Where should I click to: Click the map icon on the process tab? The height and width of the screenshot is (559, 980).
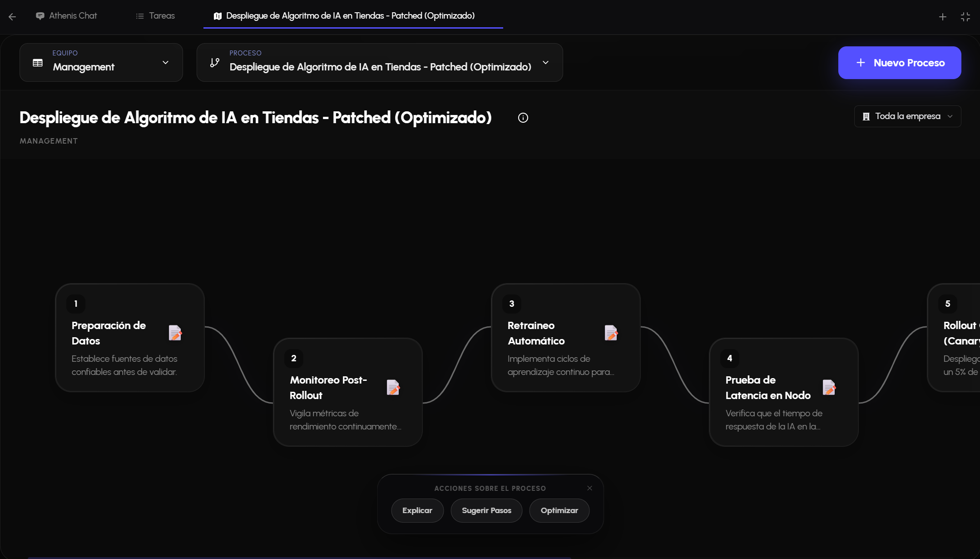[218, 16]
